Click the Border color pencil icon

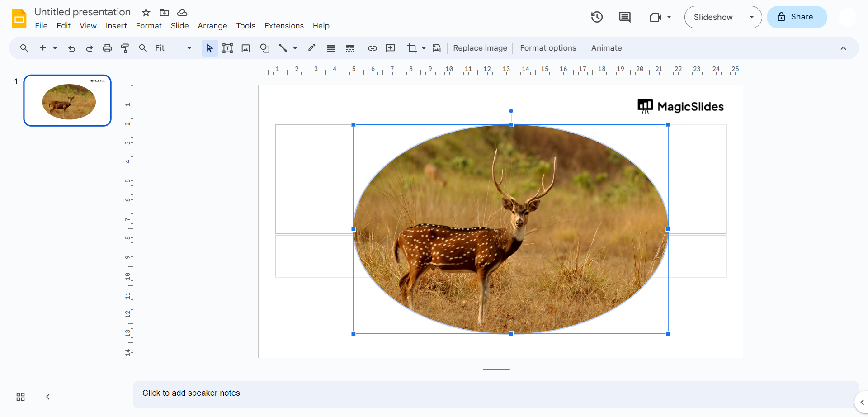pyautogui.click(x=311, y=48)
